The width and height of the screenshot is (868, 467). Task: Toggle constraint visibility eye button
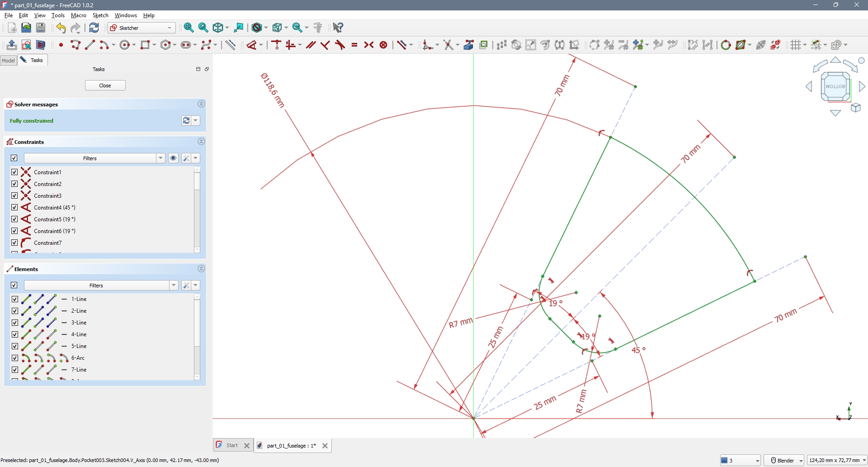pos(173,158)
